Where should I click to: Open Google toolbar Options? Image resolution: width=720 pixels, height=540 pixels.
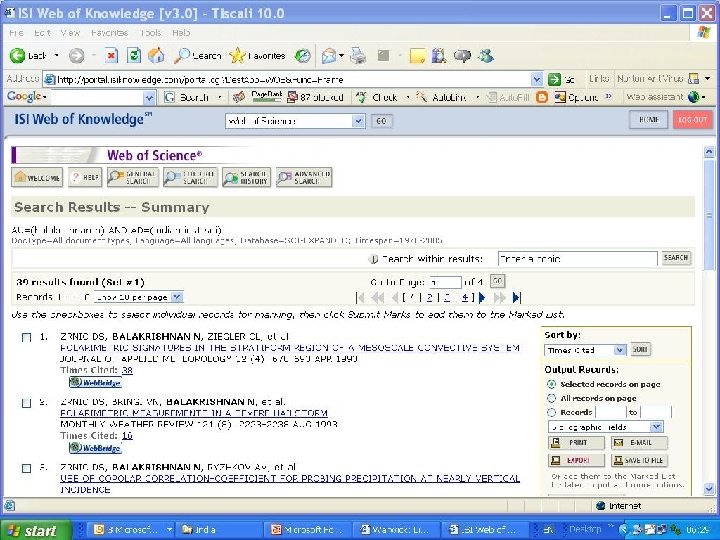[576, 97]
